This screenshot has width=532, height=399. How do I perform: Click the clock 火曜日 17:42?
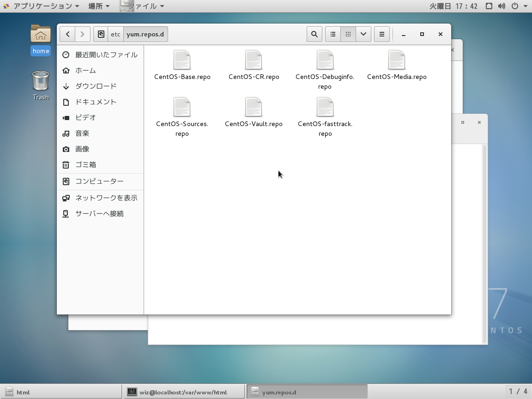point(453,6)
